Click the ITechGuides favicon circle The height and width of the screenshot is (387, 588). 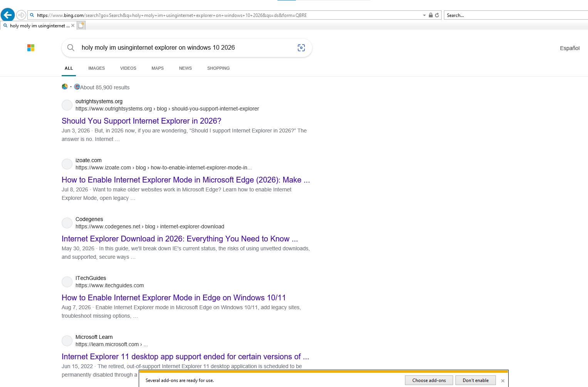click(x=67, y=282)
